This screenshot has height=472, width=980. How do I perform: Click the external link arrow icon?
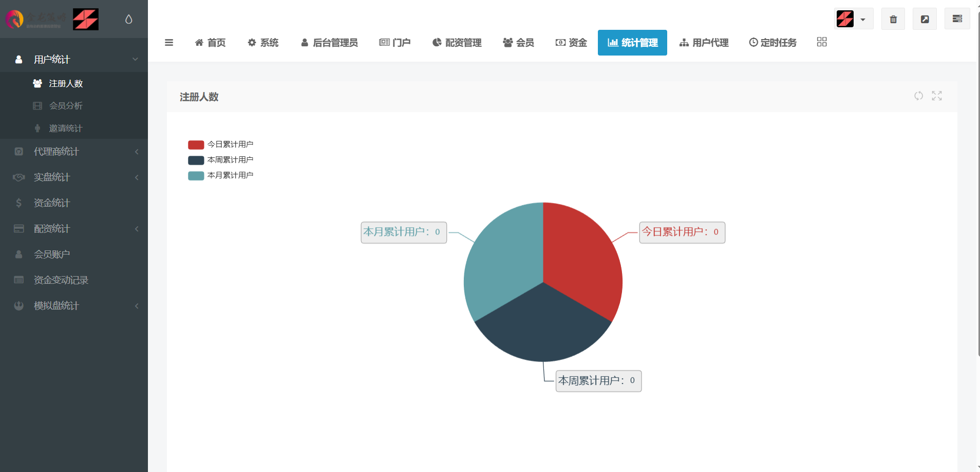pos(925,19)
